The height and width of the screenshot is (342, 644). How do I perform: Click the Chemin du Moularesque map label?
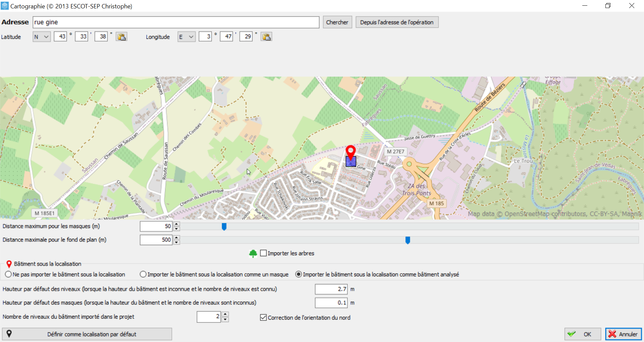point(202,197)
